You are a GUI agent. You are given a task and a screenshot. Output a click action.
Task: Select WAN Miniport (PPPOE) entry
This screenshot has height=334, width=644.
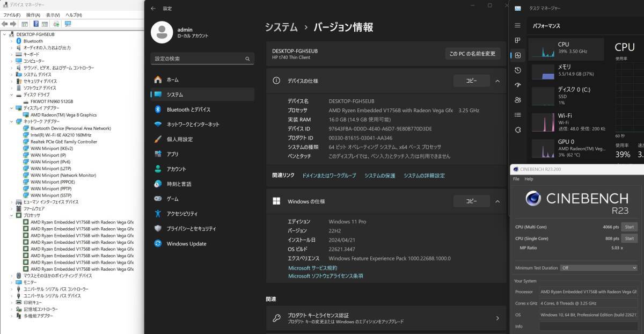(52, 182)
